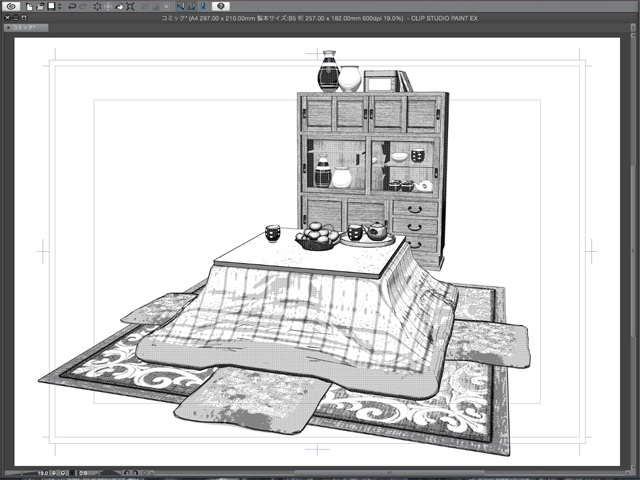Select the コミック document tab
This screenshot has height=480, width=640.
(26, 27)
